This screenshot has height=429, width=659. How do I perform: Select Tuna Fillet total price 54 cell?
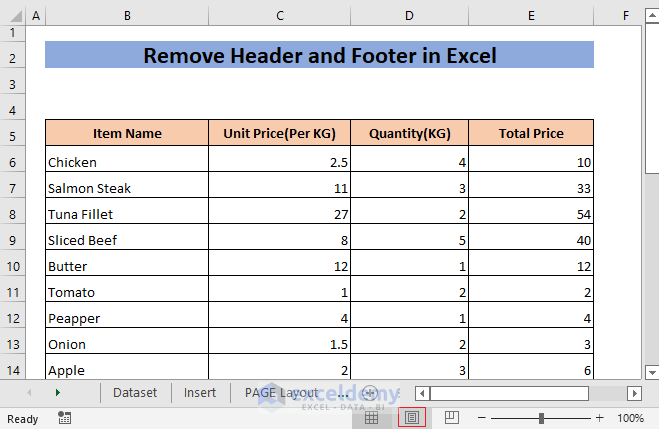tap(531, 211)
